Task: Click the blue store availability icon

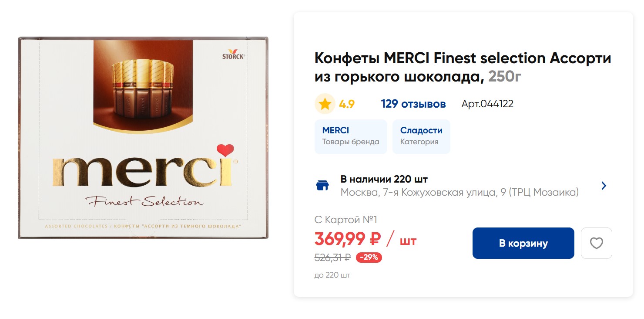Action: pos(322,186)
